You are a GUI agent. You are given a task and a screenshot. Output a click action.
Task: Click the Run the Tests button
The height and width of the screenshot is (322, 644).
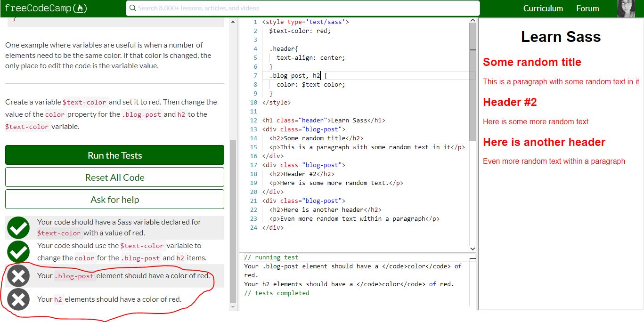114,155
